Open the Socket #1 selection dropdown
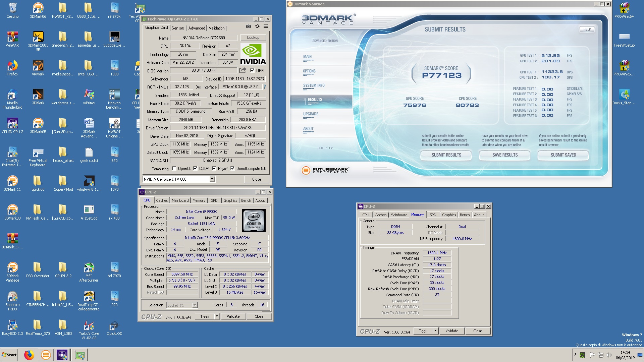This screenshot has height=362, width=644. coord(195,305)
